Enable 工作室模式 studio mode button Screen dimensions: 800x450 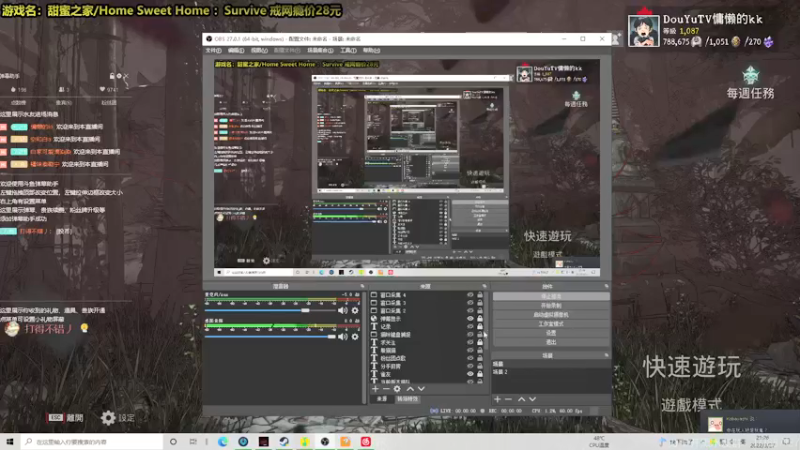pos(551,323)
